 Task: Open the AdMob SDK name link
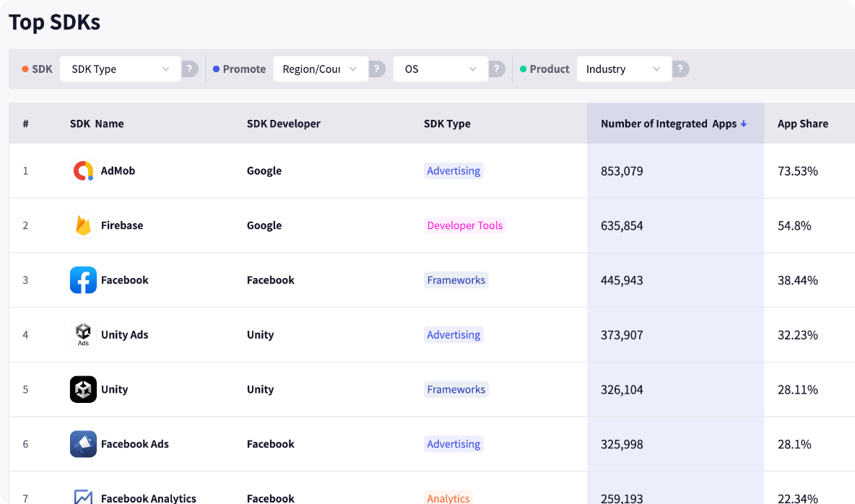click(118, 170)
